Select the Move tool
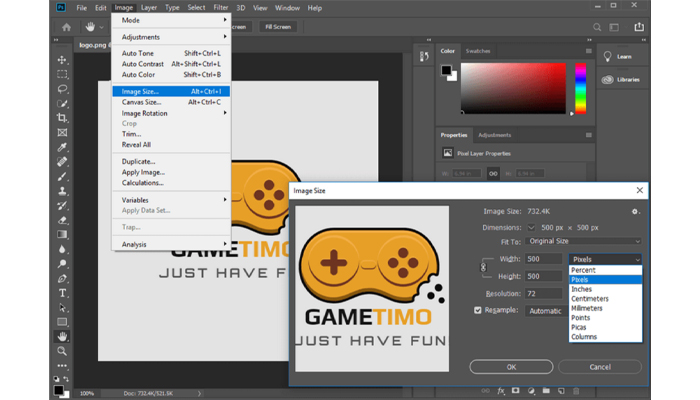Image resolution: width=700 pixels, height=400 pixels. coord(62,60)
